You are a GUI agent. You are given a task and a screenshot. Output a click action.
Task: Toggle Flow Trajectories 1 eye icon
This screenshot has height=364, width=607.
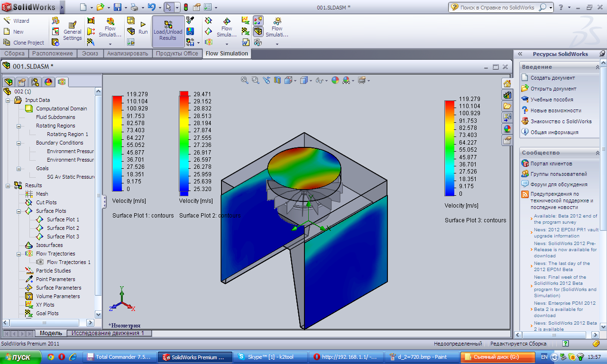point(40,262)
